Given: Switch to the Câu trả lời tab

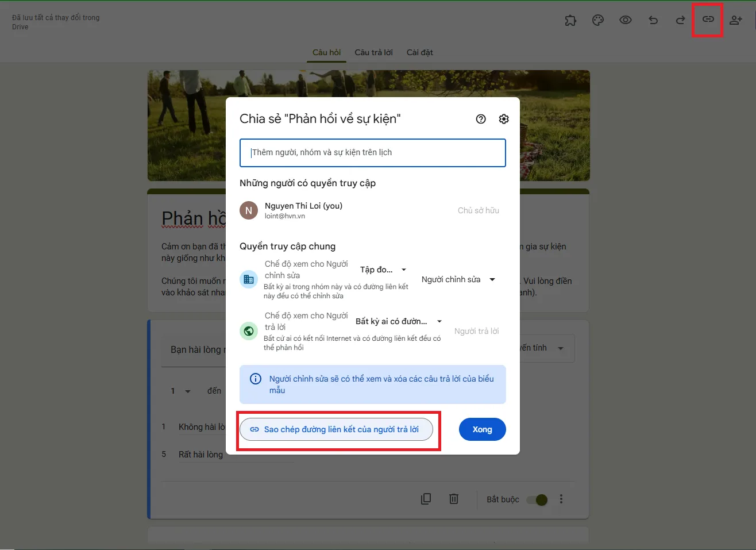Looking at the screenshot, I should 373,52.
